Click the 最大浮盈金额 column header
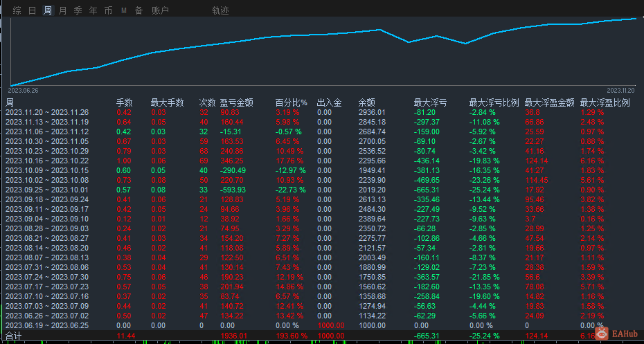 [550, 102]
